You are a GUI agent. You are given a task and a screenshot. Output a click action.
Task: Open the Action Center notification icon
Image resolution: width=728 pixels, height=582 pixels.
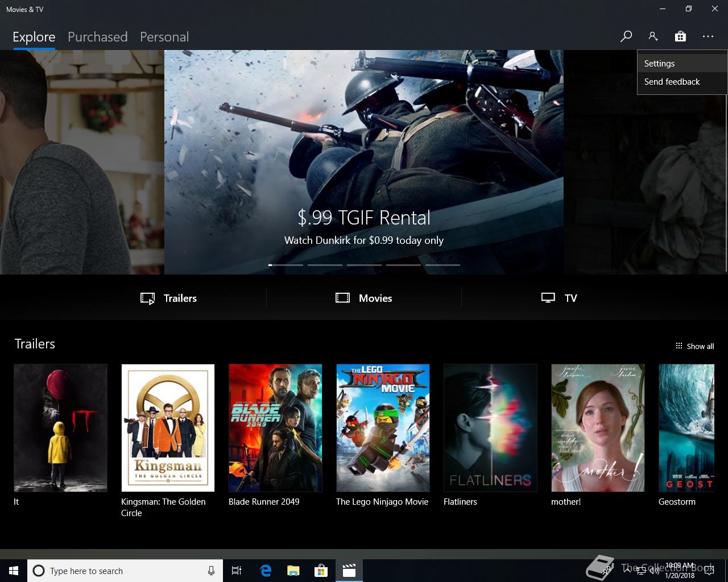coord(709,571)
